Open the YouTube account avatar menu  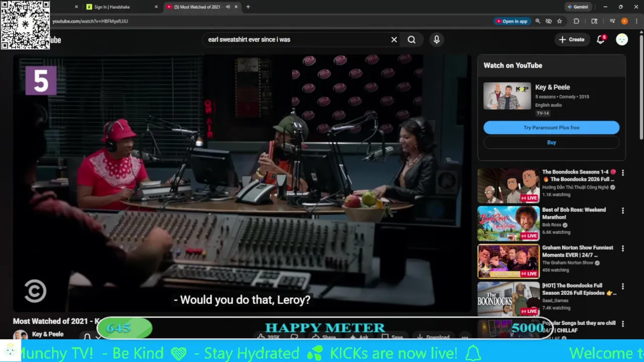[622, 40]
